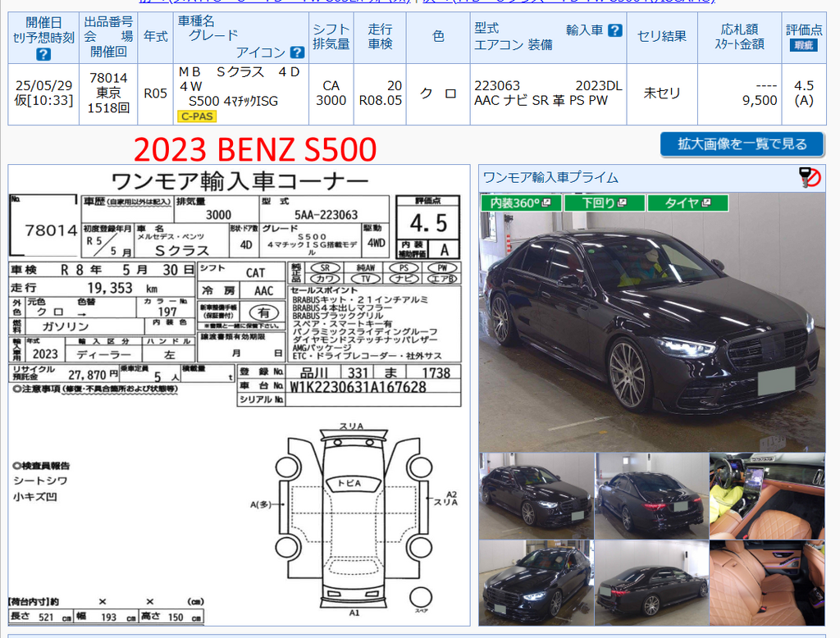
Task: Click chassis number W1K2230631A167628 on sheet
Action: (358, 387)
